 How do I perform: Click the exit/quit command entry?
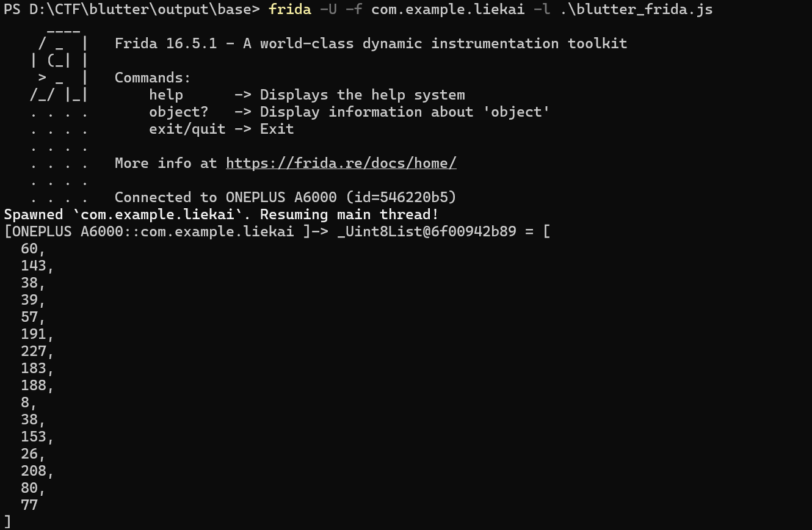[x=187, y=129]
